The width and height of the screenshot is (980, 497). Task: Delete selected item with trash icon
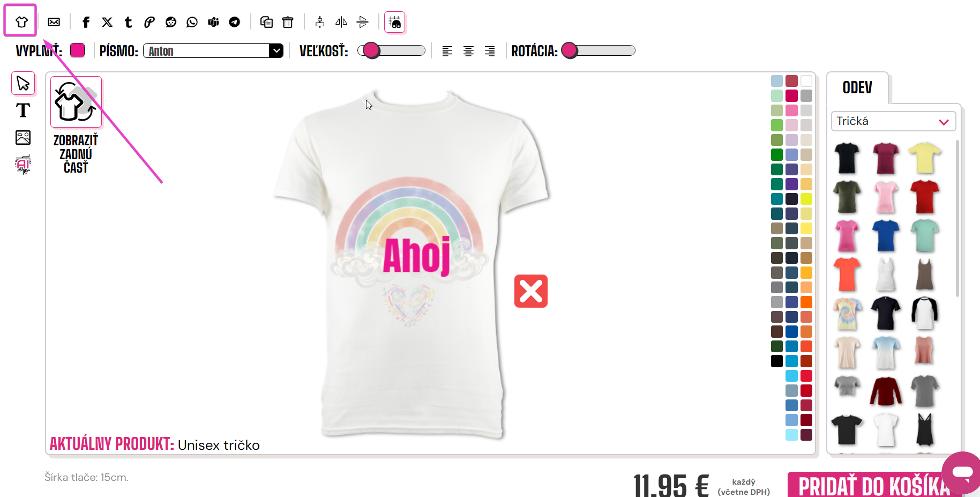coord(288,22)
